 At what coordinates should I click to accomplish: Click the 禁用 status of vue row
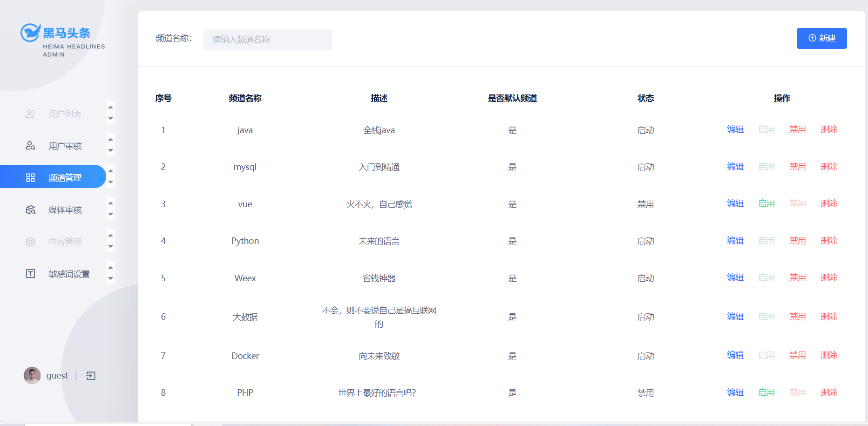tap(645, 204)
